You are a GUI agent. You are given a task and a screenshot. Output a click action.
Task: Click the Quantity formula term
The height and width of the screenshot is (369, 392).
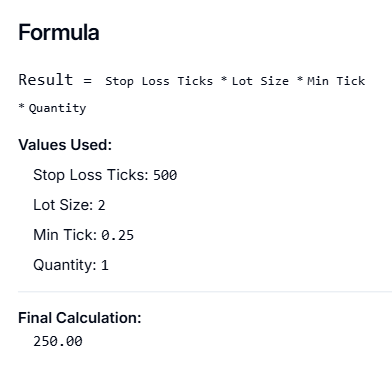[x=57, y=108]
